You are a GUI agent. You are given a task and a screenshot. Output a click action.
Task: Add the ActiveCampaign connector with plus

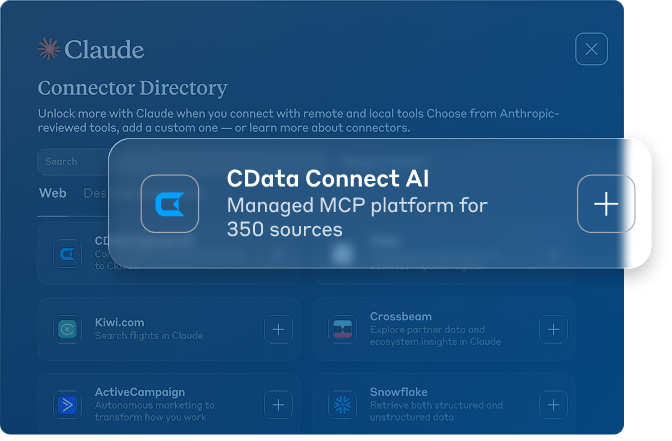click(278, 405)
